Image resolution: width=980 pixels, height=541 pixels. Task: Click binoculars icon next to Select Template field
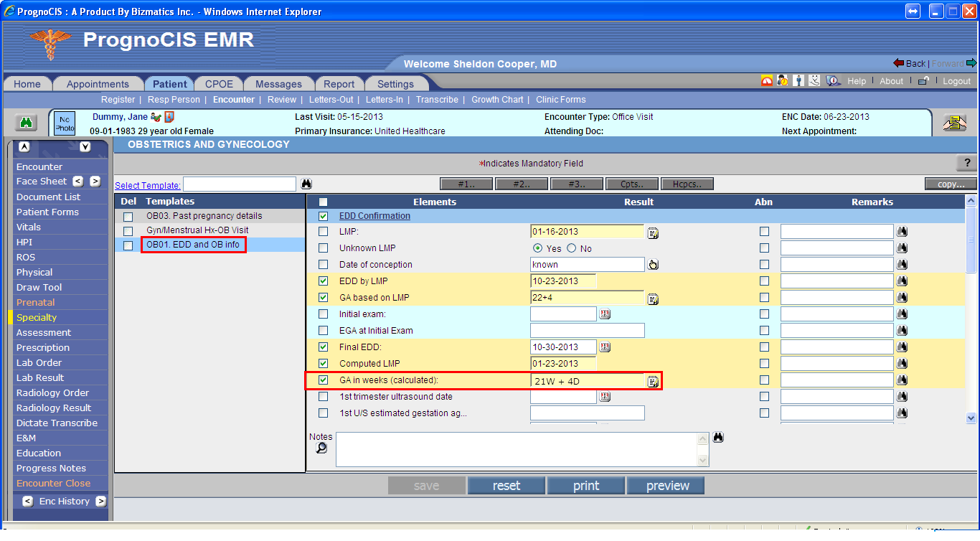(x=306, y=184)
